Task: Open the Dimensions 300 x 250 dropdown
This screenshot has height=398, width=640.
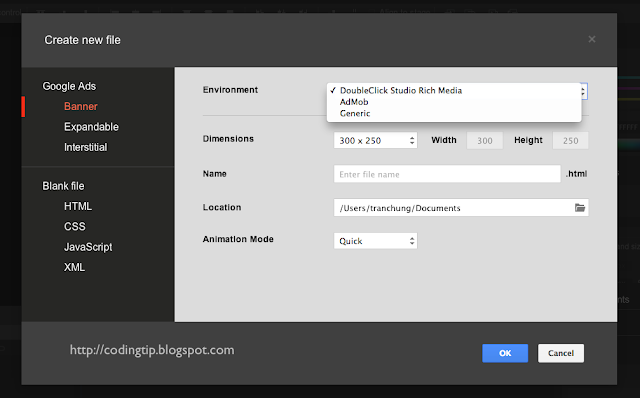Action: pyautogui.click(x=376, y=140)
